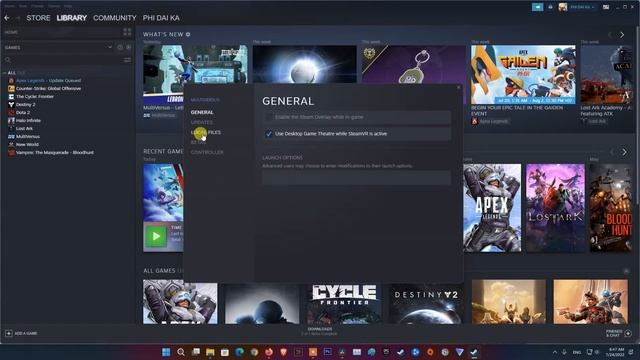Open taskbar Search
The height and width of the screenshot is (360, 640).
pos(180,352)
